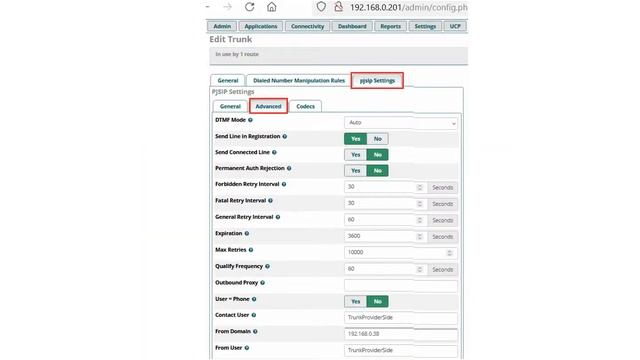Expand the DTMF Mode dropdown
This screenshot has width=640, height=360.
(x=401, y=122)
